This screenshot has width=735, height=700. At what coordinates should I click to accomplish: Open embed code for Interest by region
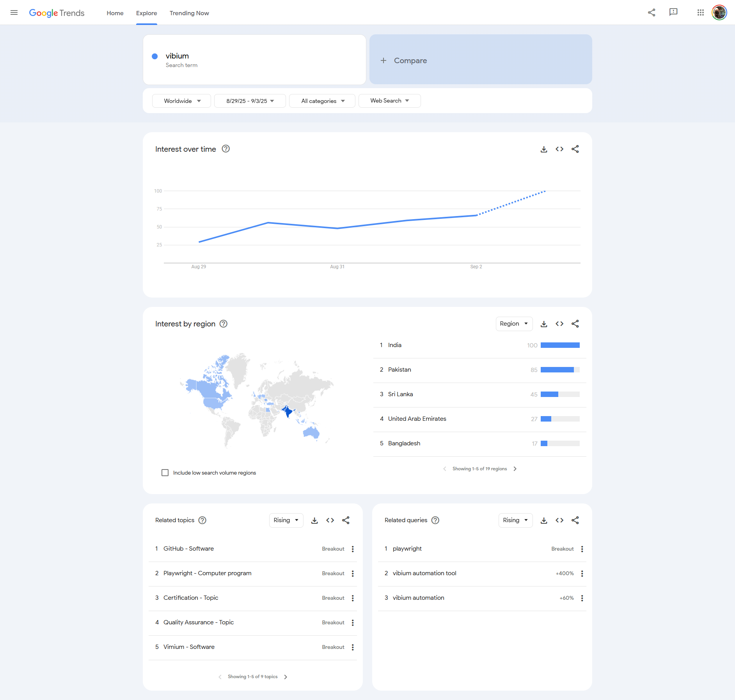pyautogui.click(x=559, y=324)
